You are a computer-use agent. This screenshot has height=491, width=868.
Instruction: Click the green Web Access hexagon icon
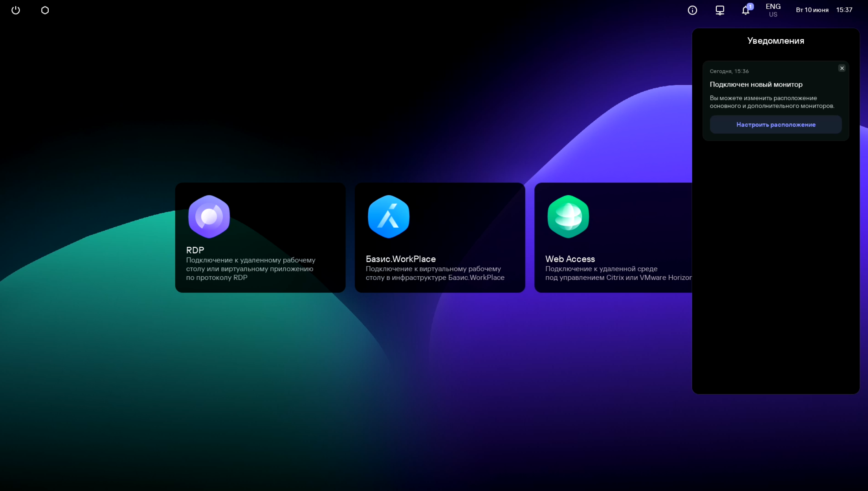(x=568, y=217)
